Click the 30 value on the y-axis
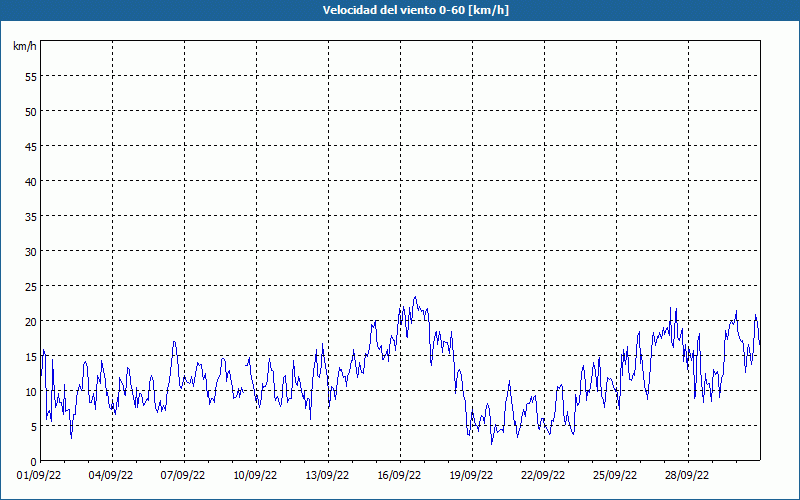800x500 pixels. 31,252
